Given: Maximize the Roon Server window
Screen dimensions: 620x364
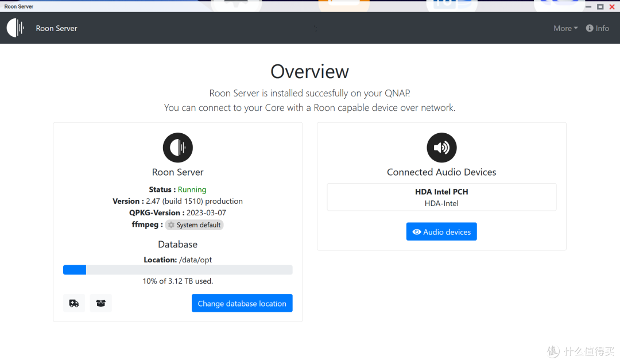Looking at the screenshot, I should tap(600, 7).
